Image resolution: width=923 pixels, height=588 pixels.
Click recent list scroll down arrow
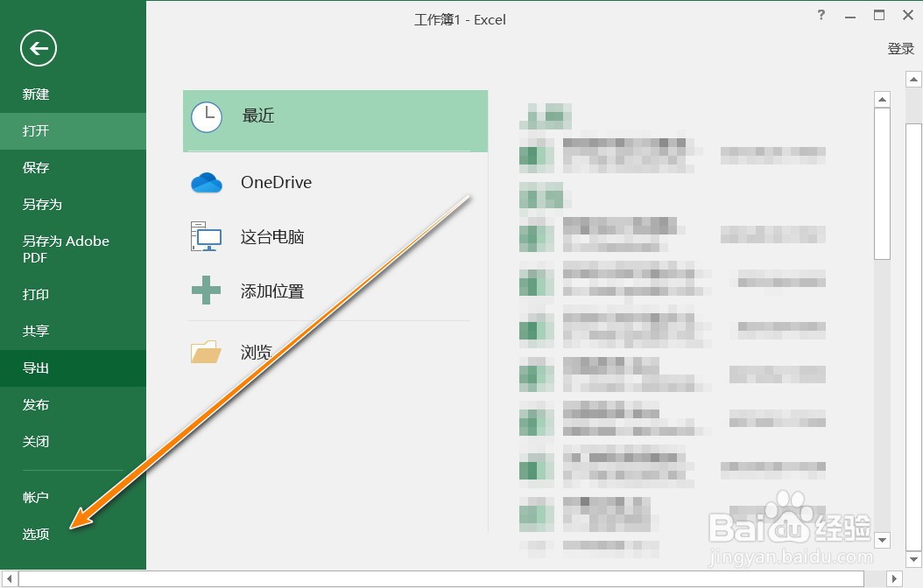click(882, 539)
